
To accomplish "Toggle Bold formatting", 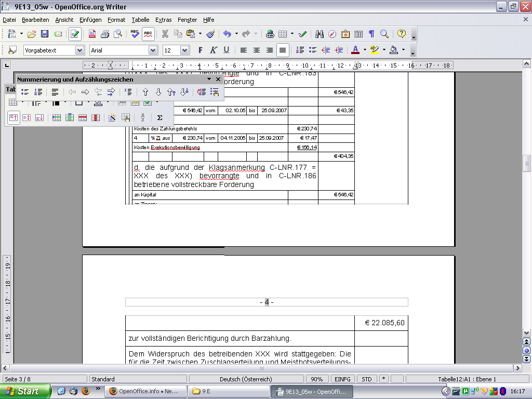I will (200, 50).
